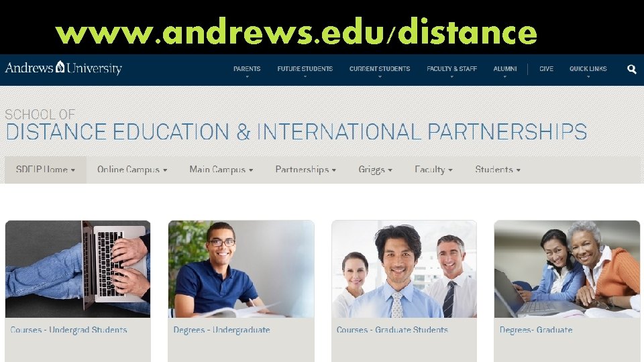
Task: Open the Griggs menu
Action: coord(376,170)
